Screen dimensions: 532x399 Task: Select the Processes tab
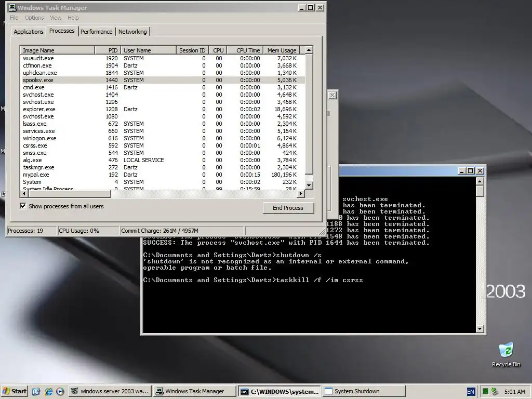coord(62,31)
